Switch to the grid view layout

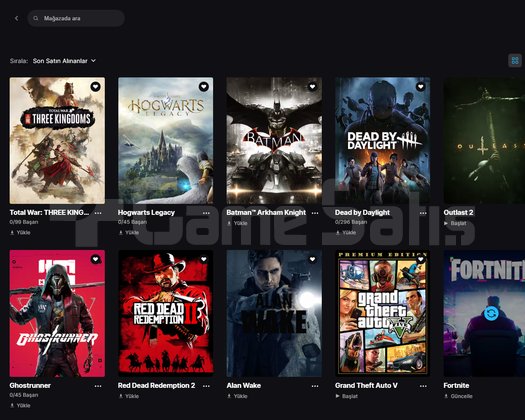point(515,61)
